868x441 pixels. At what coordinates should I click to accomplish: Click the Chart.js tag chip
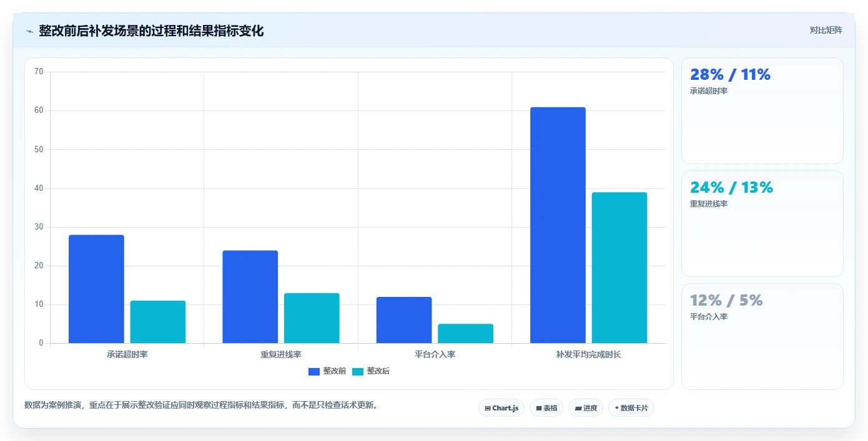point(501,408)
